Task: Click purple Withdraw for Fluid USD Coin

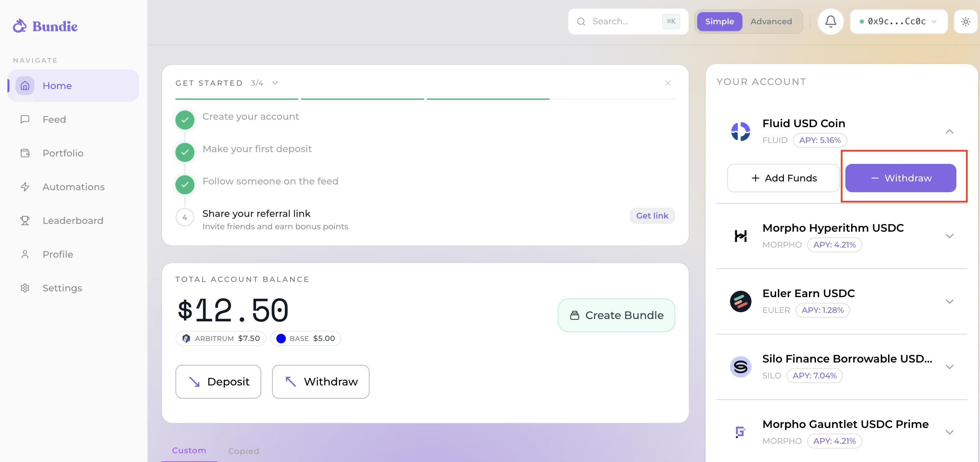Action: (900, 178)
